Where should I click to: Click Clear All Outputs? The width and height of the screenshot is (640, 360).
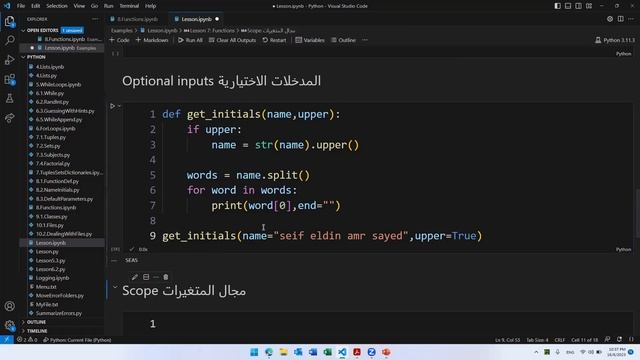tap(232, 40)
